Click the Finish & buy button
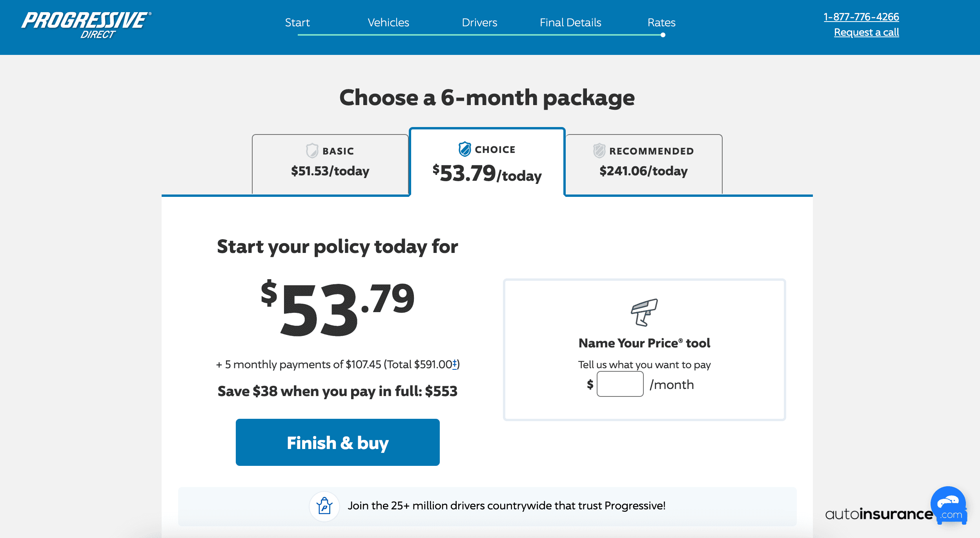980x538 pixels. pyautogui.click(x=338, y=442)
